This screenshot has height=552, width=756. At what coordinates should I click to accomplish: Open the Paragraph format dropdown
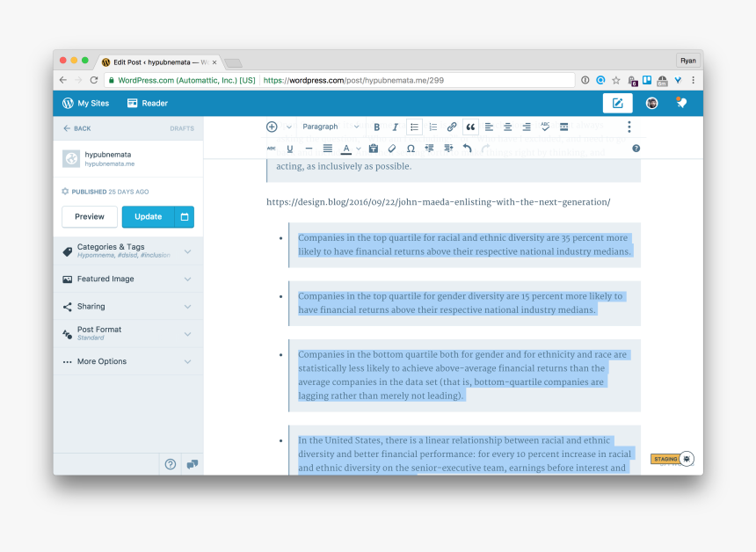331,127
